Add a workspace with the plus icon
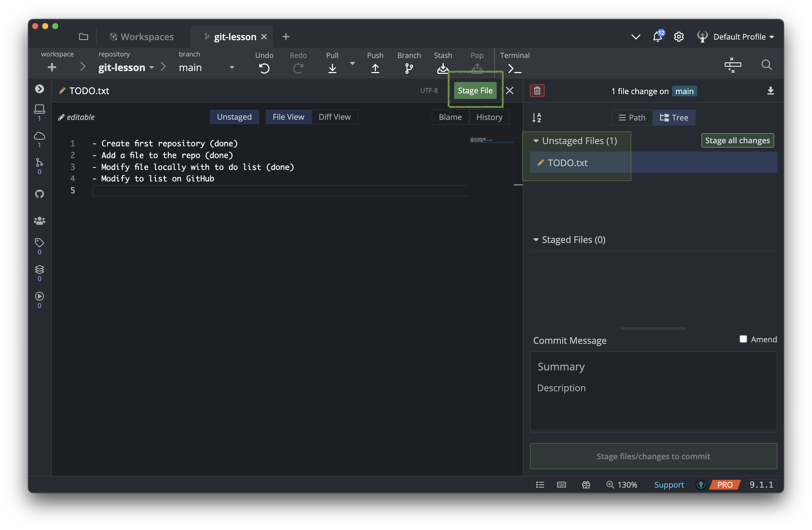812x530 pixels. tap(52, 68)
